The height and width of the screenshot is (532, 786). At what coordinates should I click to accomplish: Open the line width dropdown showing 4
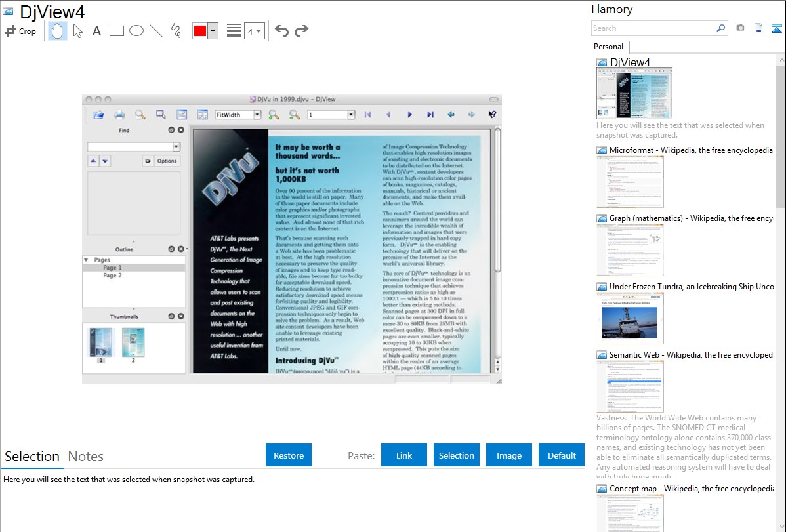coord(255,31)
